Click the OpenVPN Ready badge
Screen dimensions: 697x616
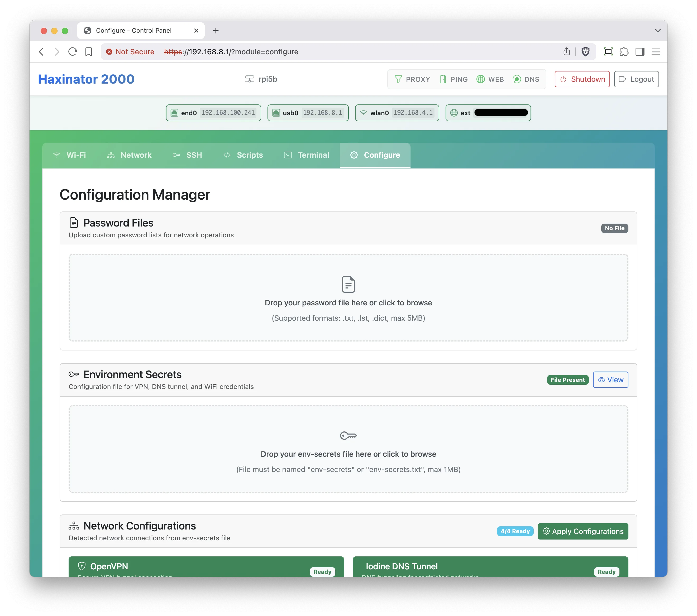(322, 572)
